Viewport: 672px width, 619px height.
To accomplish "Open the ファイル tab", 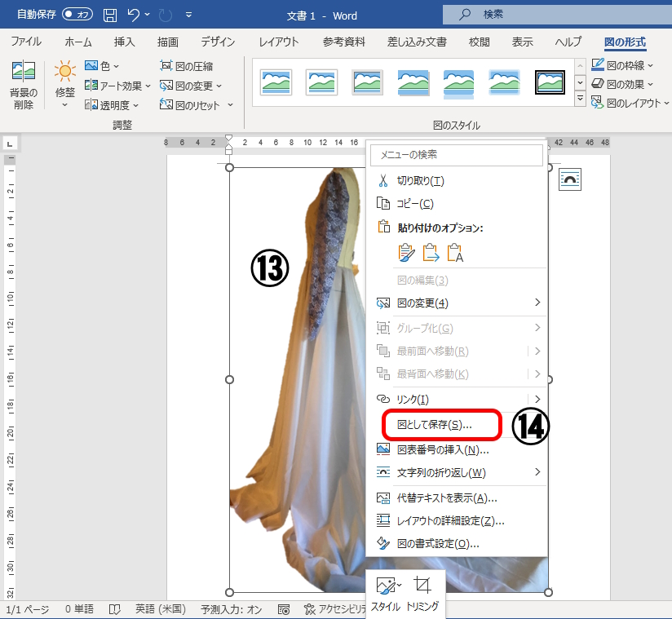I will (26, 42).
